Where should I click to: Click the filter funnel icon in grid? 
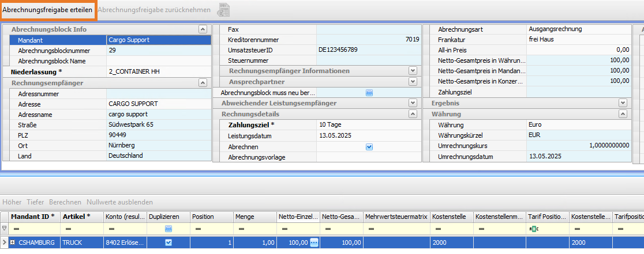click(5, 229)
